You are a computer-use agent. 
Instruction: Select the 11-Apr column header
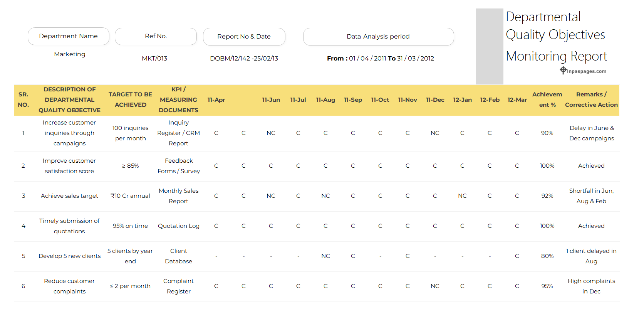216,100
